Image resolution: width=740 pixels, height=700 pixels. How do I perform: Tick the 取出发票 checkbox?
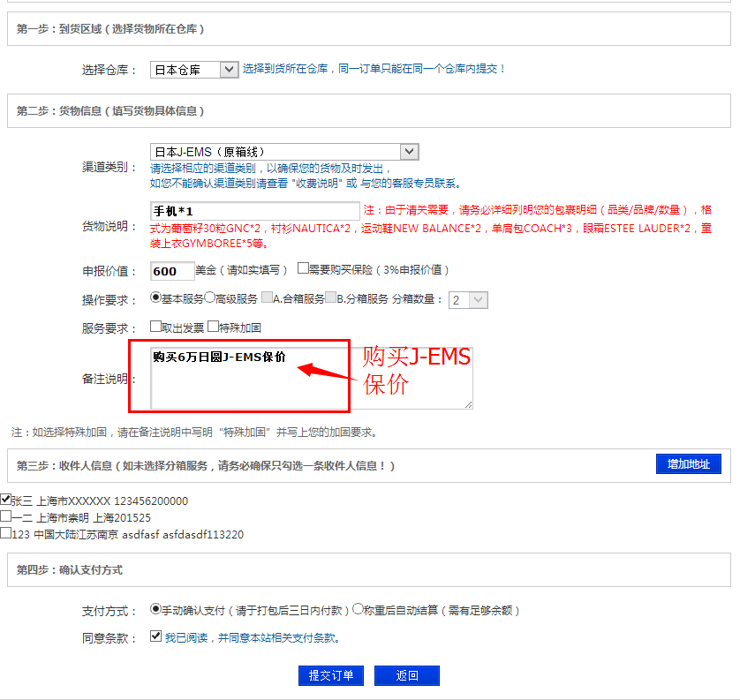click(x=156, y=327)
